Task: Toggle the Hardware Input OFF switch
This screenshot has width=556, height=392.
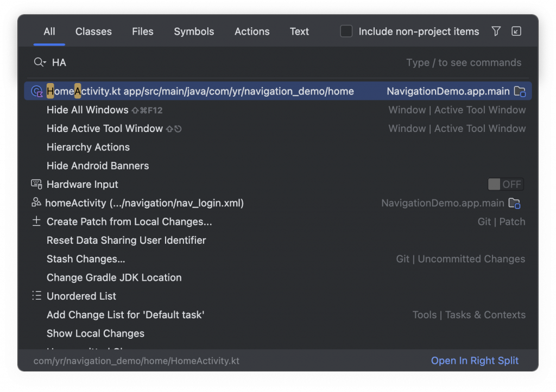Action: pyautogui.click(x=506, y=185)
